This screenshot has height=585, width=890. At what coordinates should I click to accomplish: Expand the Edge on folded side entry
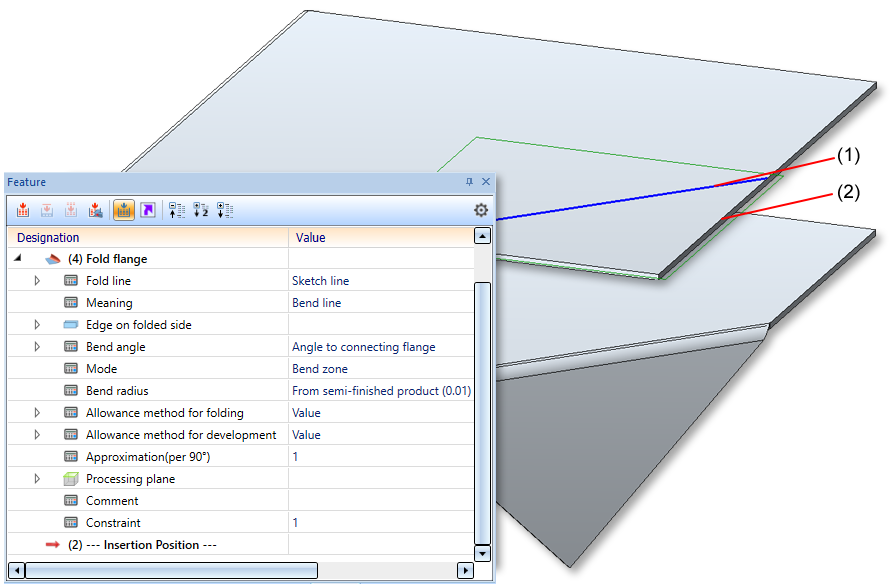(x=37, y=325)
